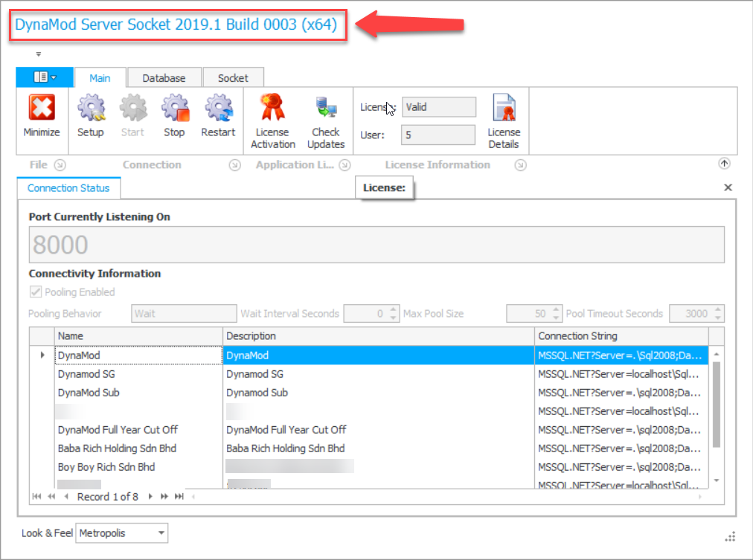
Task: Sort by Name column header
Action: coord(138,336)
